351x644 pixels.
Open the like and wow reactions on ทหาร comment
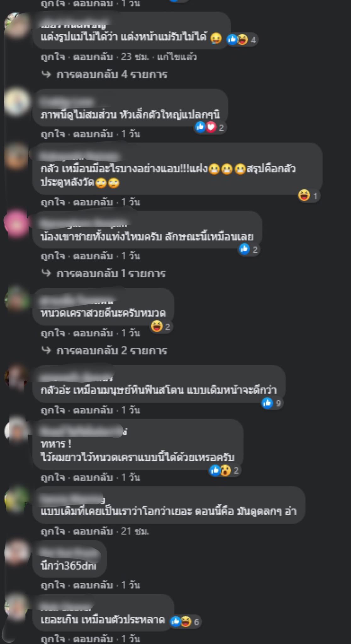click(225, 470)
